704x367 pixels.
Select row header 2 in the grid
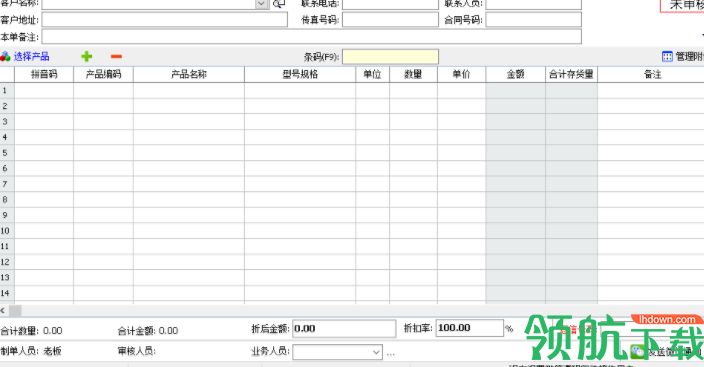(x=7, y=106)
